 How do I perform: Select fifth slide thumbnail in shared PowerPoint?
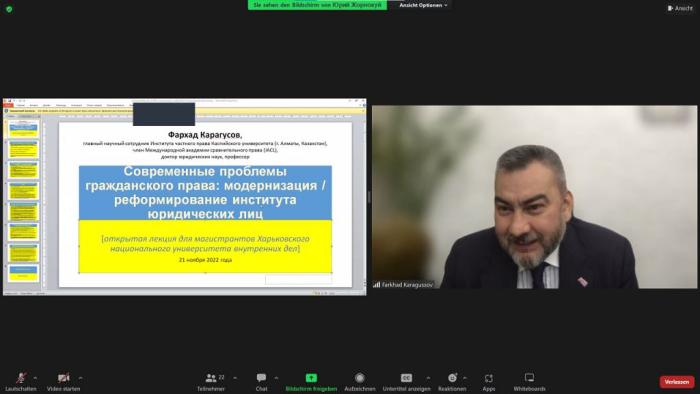coord(24,212)
